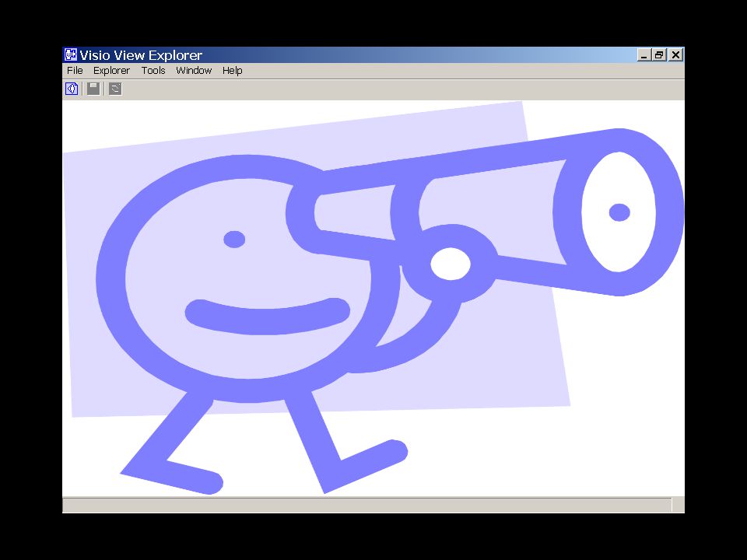Click the grayed-out refresh arrows toolbar icon
Screen dimensions: 747x560
point(115,89)
